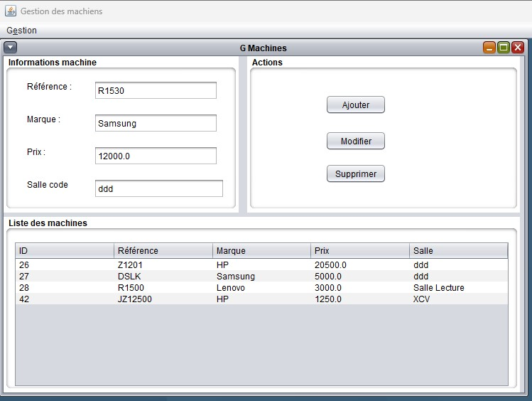Click the Ajouter button
The height and width of the screenshot is (401, 532).
(356, 105)
